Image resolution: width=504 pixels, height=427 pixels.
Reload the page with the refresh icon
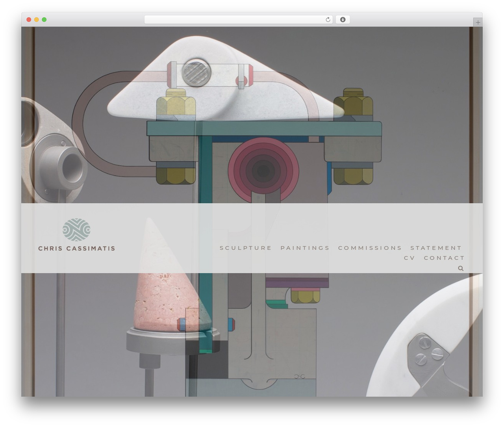[x=328, y=20]
